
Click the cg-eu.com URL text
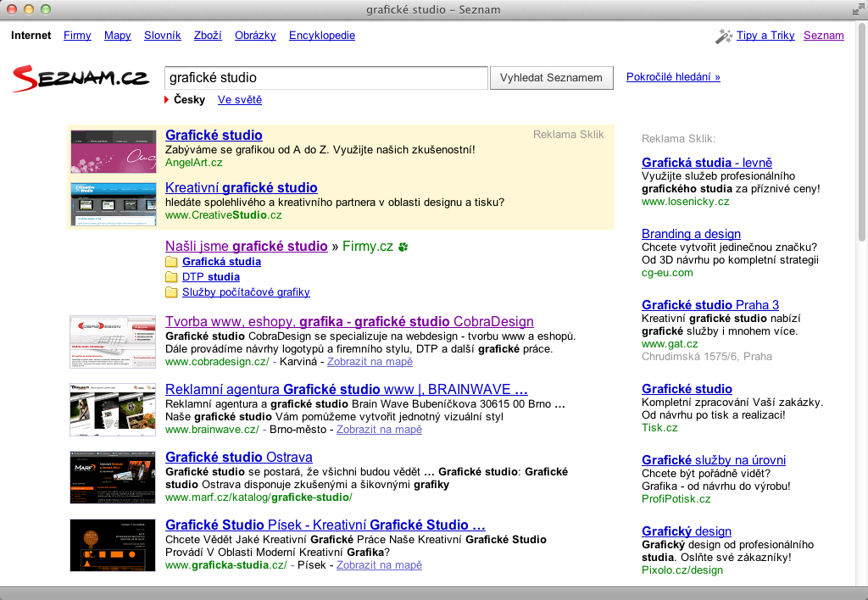(667, 272)
